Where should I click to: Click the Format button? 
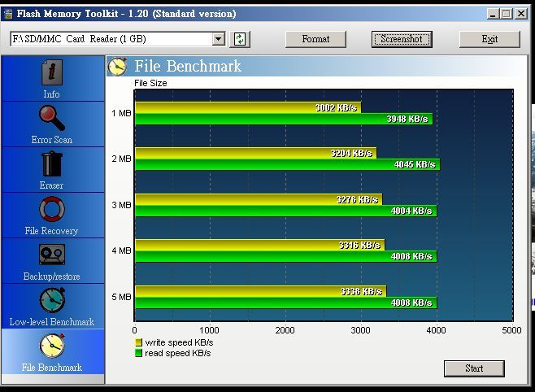click(x=315, y=39)
